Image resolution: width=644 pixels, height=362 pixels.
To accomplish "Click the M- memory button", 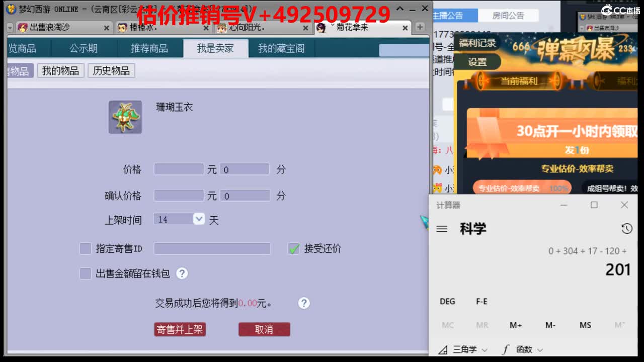I will pos(550,325).
